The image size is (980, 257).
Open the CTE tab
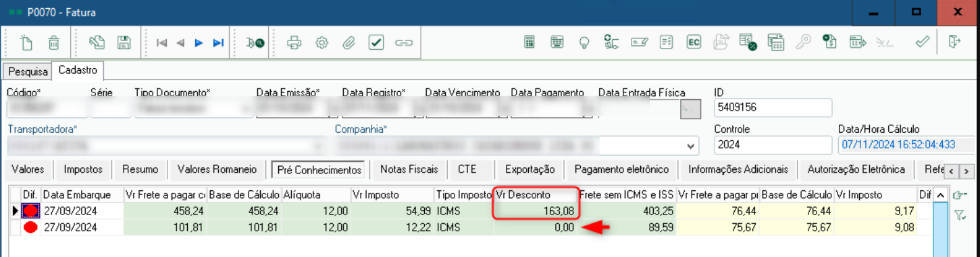tap(467, 169)
